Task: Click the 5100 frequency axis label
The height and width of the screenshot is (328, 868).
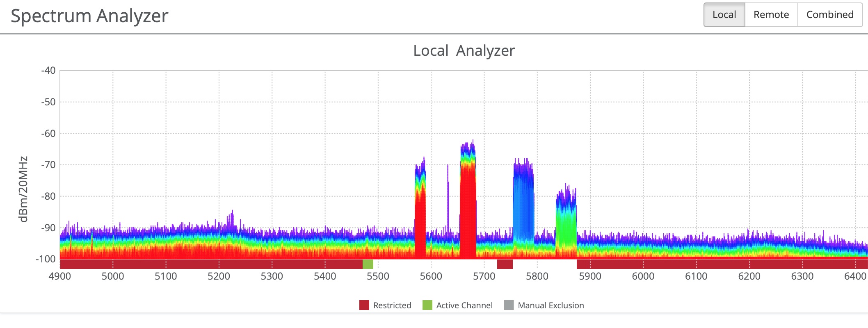Action: pos(166,276)
